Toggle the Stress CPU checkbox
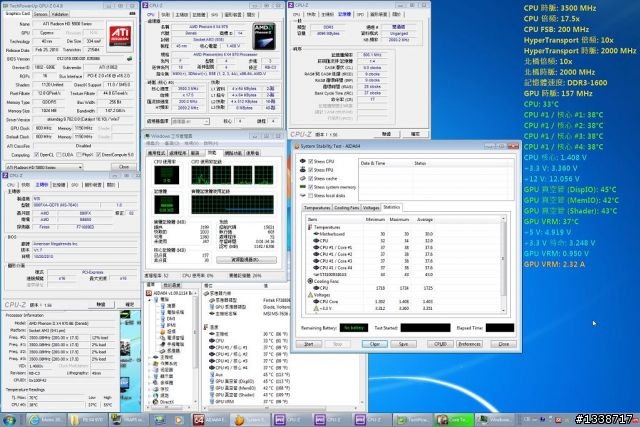The width and height of the screenshot is (640, 427). pos(311,161)
